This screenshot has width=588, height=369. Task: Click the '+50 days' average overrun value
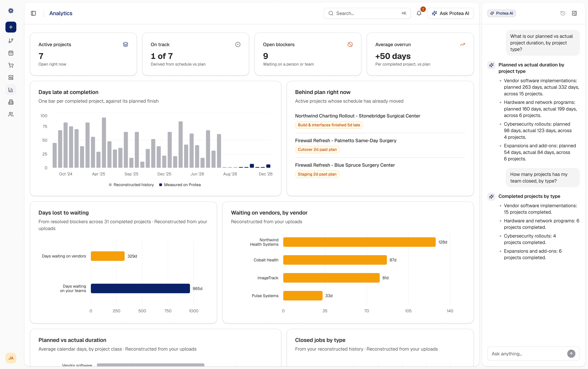pyautogui.click(x=393, y=56)
